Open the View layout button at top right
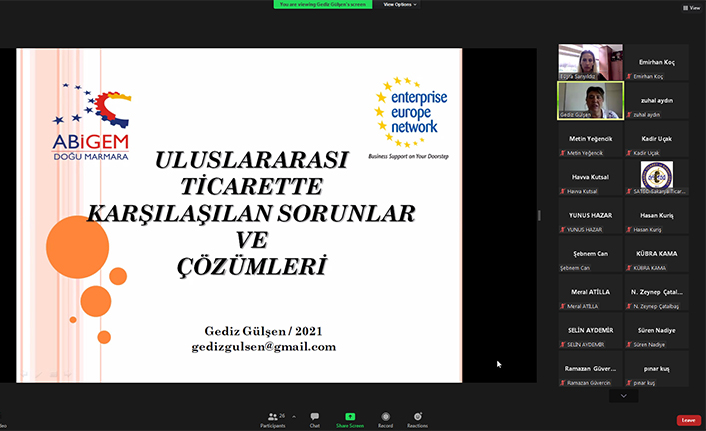The image size is (706, 431). click(692, 8)
